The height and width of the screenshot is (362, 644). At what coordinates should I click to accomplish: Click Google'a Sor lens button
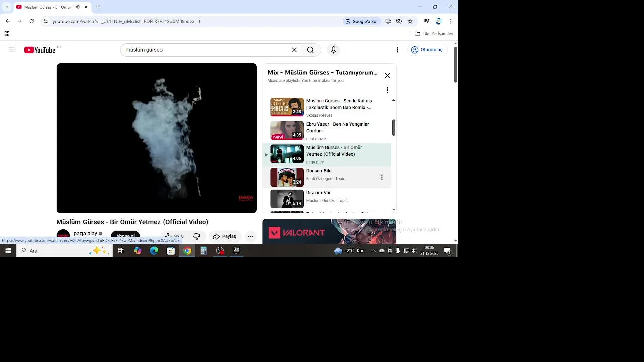pyautogui.click(x=362, y=21)
